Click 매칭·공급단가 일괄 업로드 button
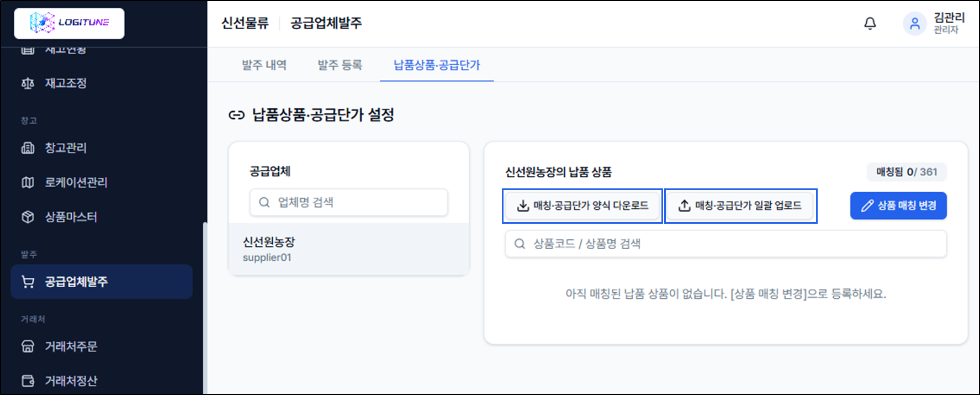The width and height of the screenshot is (980, 395). click(740, 206)
